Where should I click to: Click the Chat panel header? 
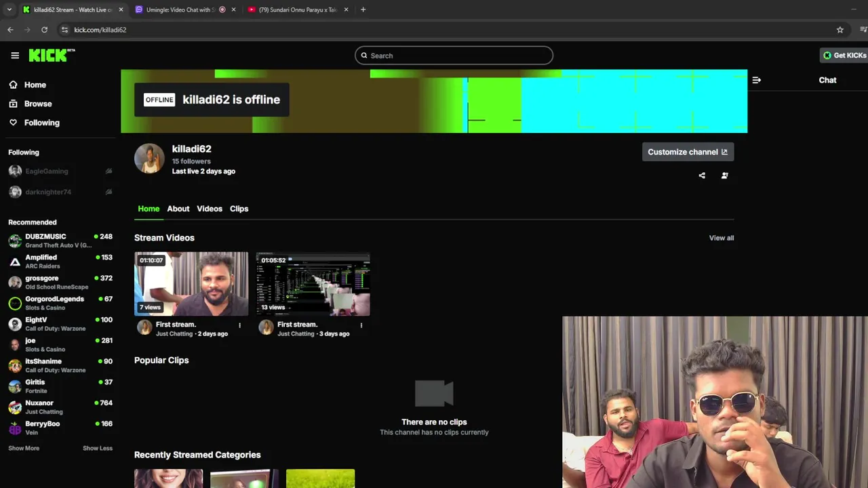pos(827,80)
